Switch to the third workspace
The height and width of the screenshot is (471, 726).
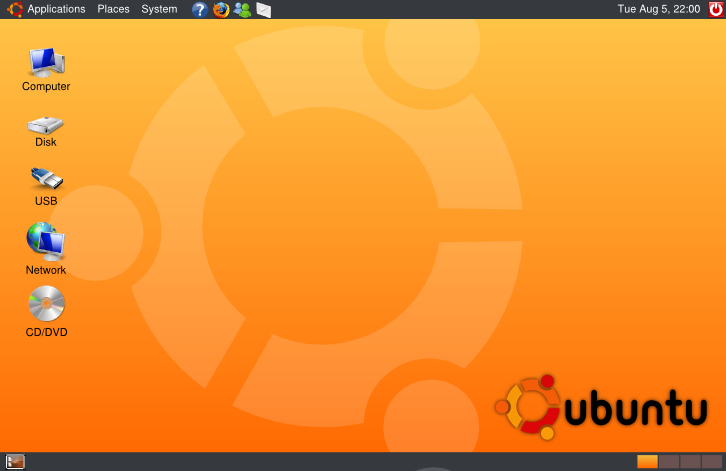click(x=690, y=462)
